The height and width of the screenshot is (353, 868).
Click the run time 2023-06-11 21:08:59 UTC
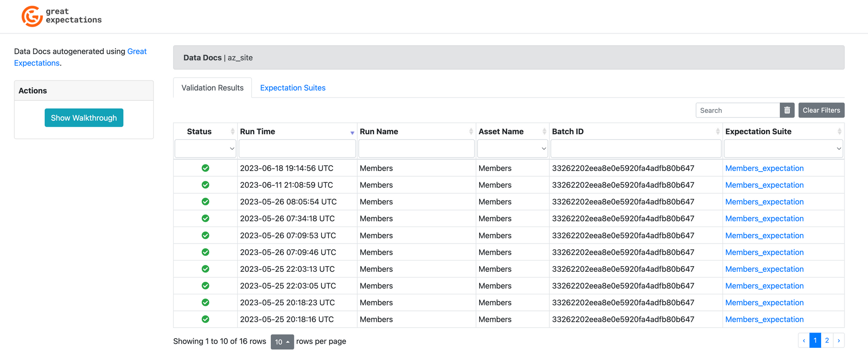(x=286, y=185)
